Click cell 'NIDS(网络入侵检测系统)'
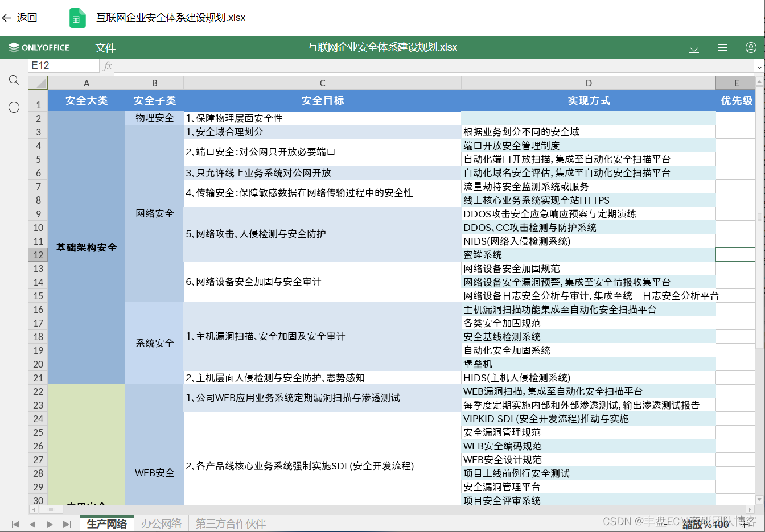This screenshot has height=532, width=765. tap(589, 241)
